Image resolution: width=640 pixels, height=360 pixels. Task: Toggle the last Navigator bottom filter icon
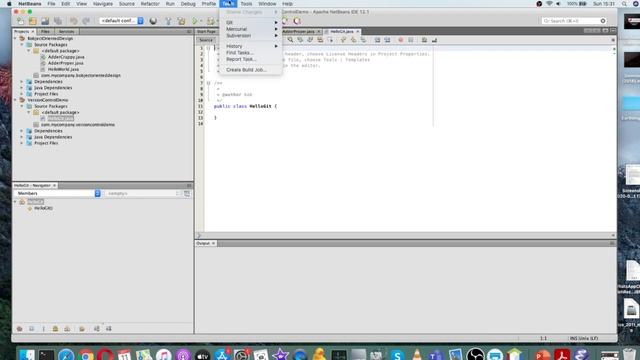click(109, 329)
